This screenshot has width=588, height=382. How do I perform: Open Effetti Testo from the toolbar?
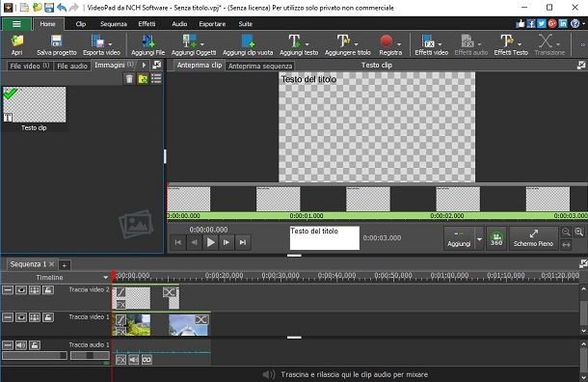tap(511, 45)
